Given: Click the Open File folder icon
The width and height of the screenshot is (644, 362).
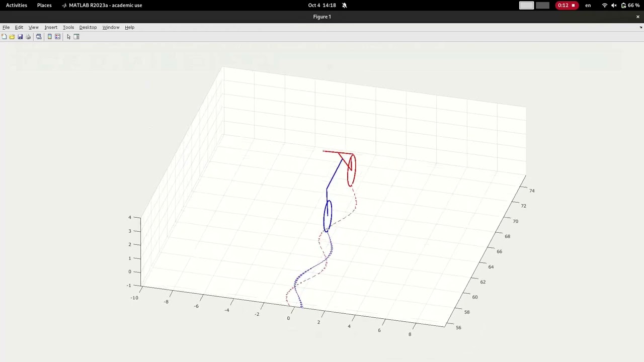Looking at the screenshot, I should (x=12, y=37).
